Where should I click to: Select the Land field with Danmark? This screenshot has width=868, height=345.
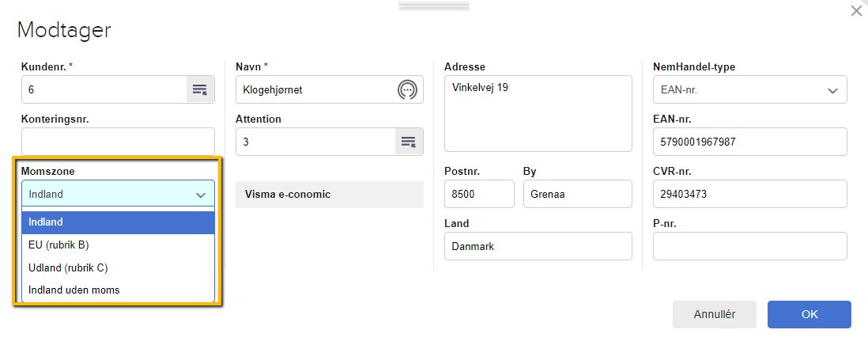[x=538, y=246]
